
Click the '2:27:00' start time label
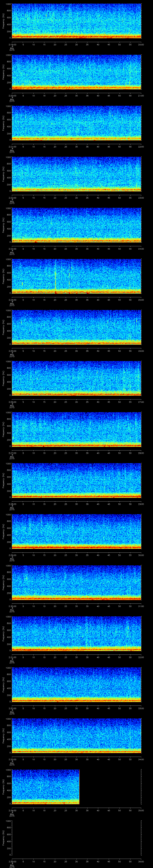[x=12, y=453]
